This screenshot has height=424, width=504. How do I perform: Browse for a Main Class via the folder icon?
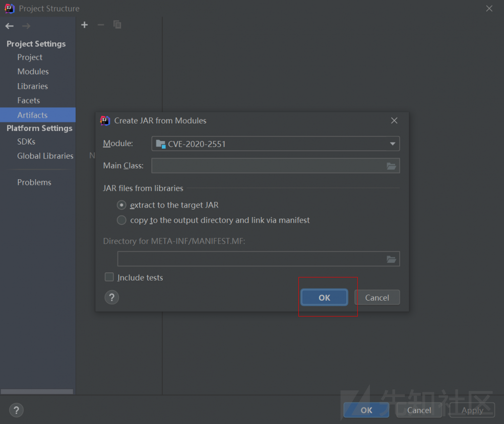point(392,166)
